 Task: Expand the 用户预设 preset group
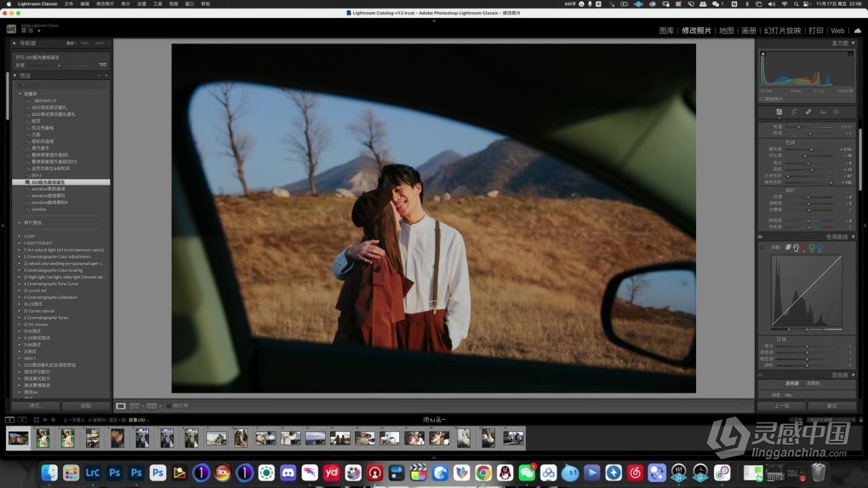[20, 222]
